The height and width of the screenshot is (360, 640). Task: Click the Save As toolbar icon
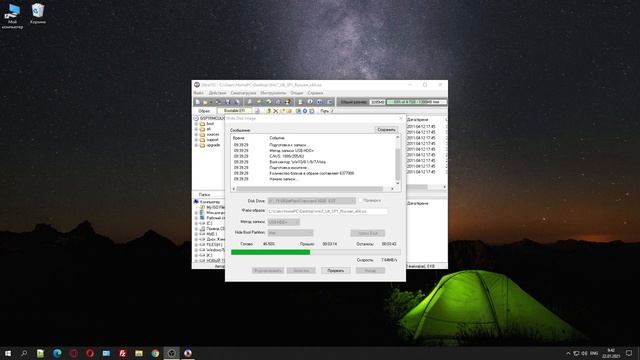click(236, 102)
